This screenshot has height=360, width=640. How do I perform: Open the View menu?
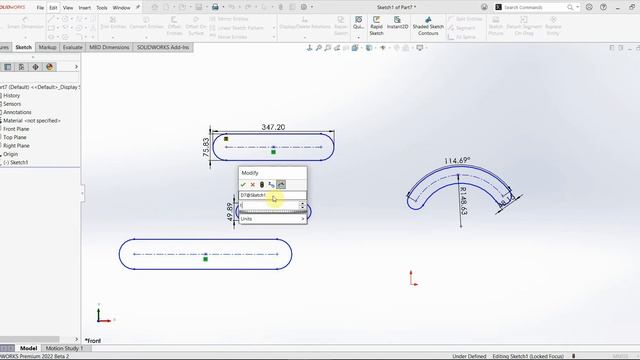point(68,7)
